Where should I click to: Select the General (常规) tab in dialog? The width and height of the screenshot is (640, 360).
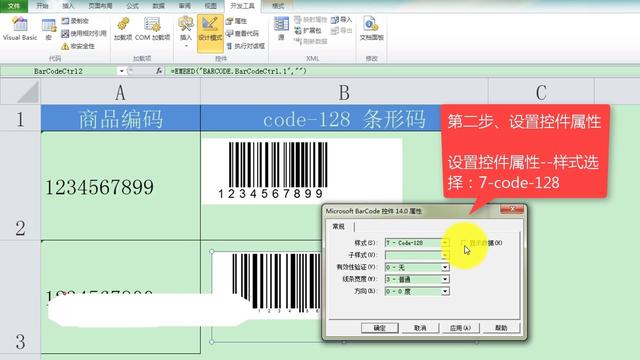point(339,227)
